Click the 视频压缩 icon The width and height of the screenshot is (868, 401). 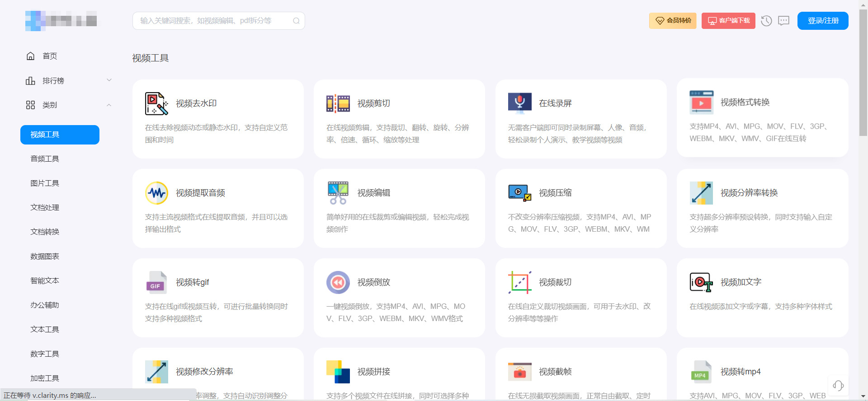[x=520, y=193]
